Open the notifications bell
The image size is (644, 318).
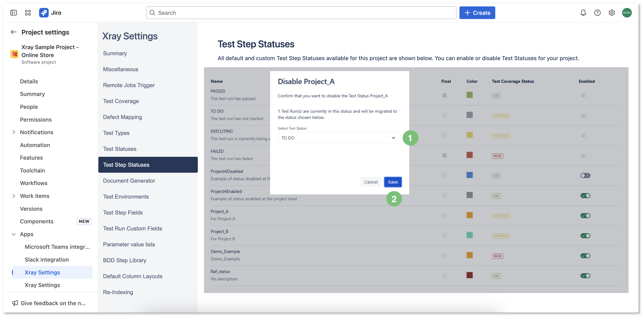coord(583,13)
